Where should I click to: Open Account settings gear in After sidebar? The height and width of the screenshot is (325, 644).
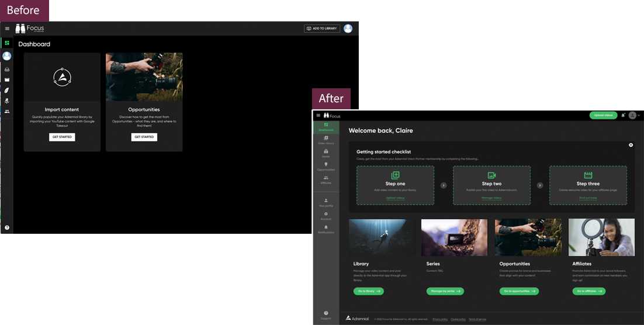point(326,216)
